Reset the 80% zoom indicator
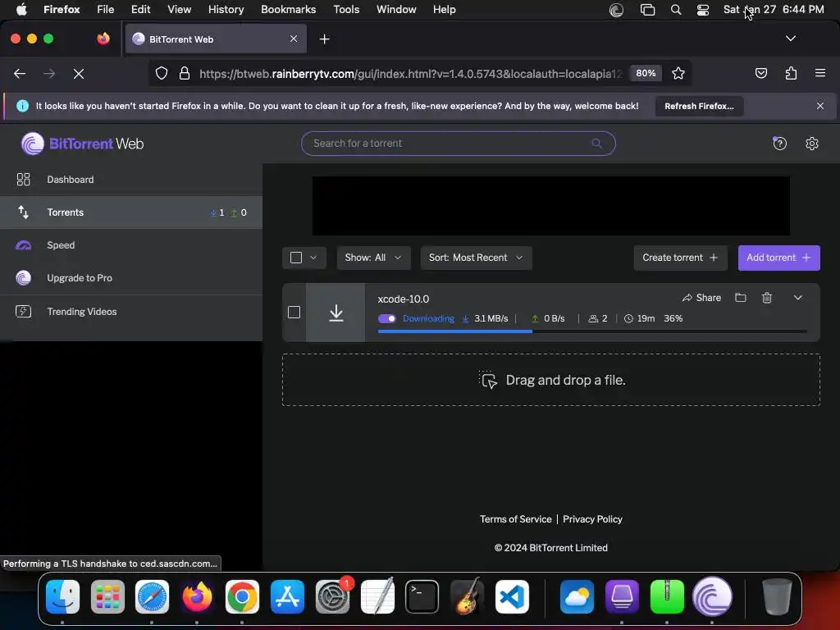The height and width of the screenshot is (630, 840). [x=646, y=73]
